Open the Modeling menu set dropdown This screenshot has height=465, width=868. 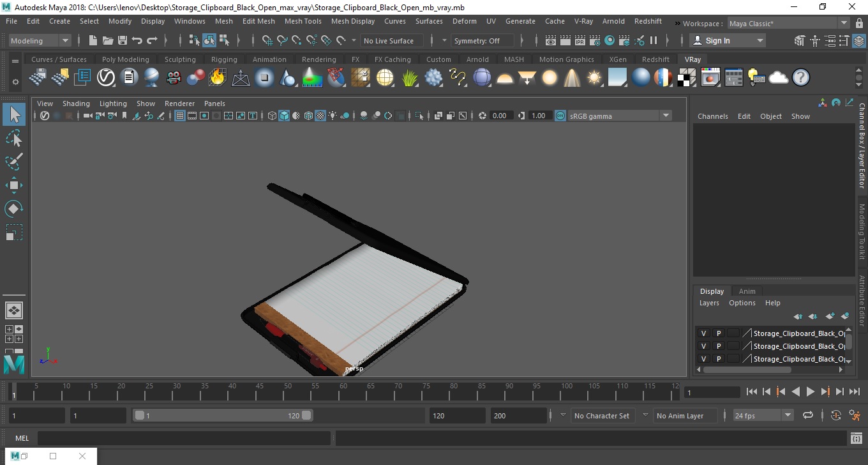(x=40, y=40)
